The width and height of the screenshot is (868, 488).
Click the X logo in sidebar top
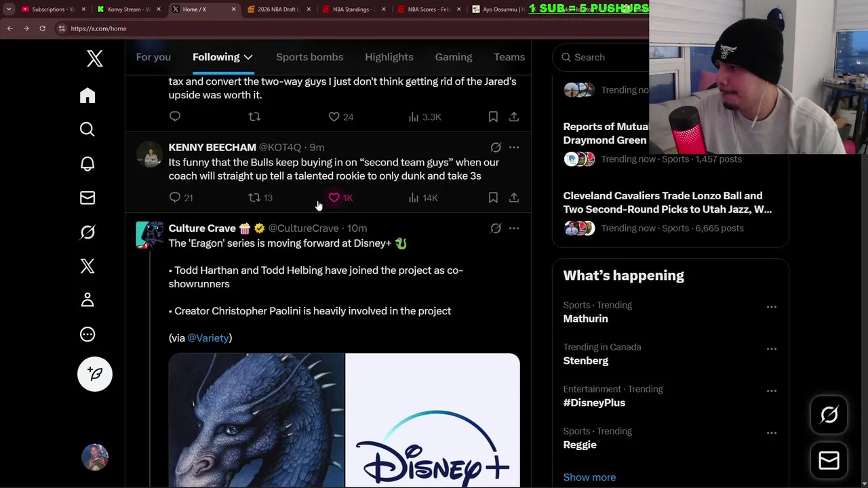[95, 59]
